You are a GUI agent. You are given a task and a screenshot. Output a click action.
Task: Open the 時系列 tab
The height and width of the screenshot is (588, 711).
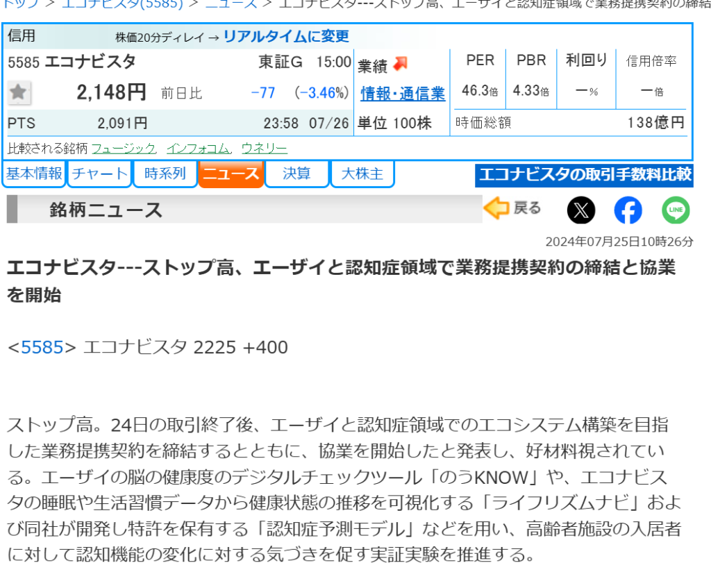(x=165, y=174)
